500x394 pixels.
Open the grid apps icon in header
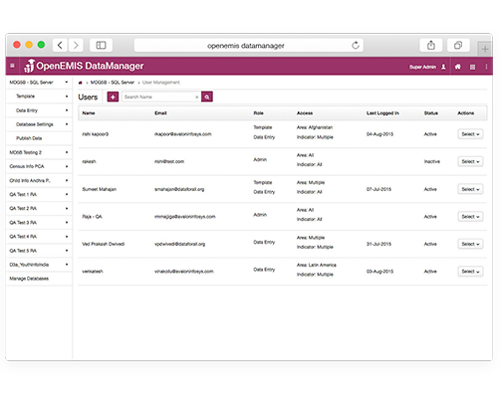[472, 67]
